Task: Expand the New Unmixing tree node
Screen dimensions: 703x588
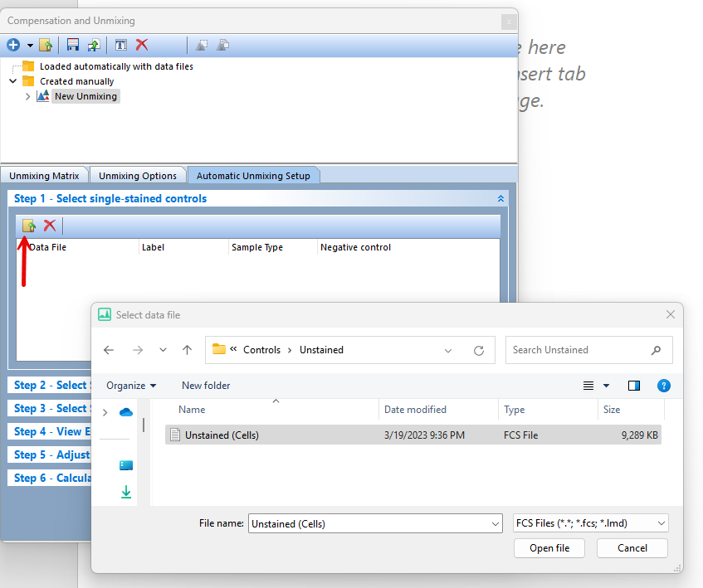Action: pyautogui.click(x=27, y=96)
